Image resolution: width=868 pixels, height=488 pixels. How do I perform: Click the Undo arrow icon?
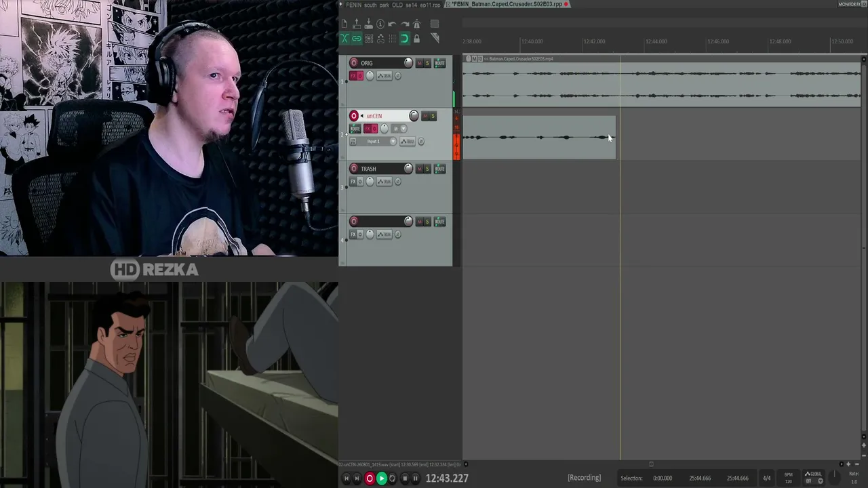392,24
